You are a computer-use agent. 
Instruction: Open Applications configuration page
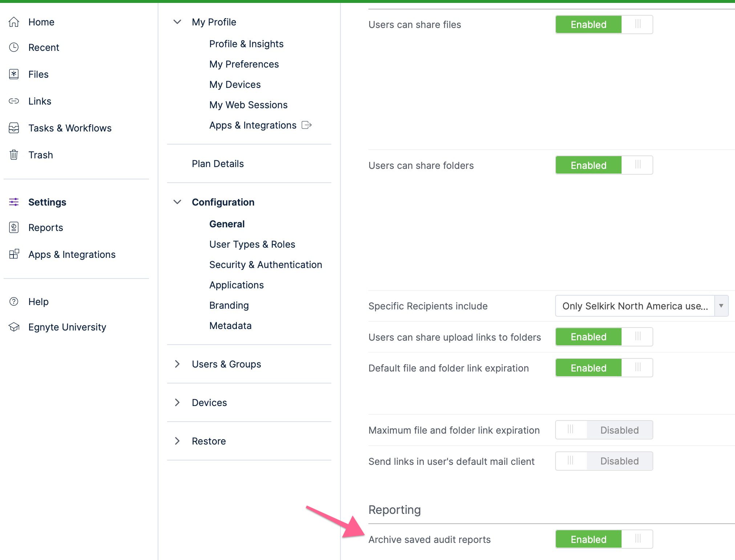pos(237,285)
